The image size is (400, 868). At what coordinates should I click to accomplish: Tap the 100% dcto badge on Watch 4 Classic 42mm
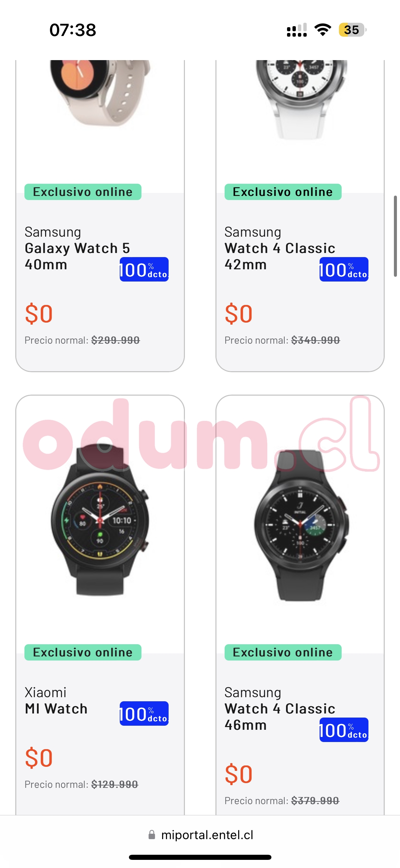[x=344, y=269]
